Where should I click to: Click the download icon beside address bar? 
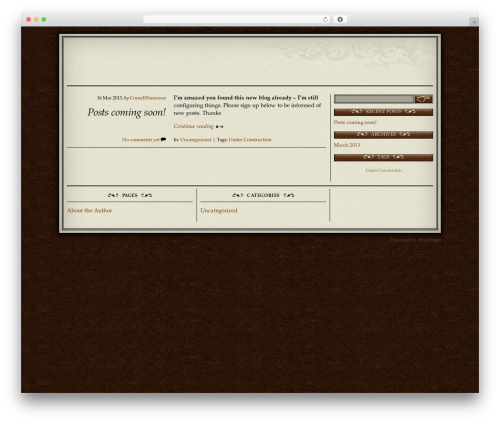pyautogui.click(x=340, y=19)
